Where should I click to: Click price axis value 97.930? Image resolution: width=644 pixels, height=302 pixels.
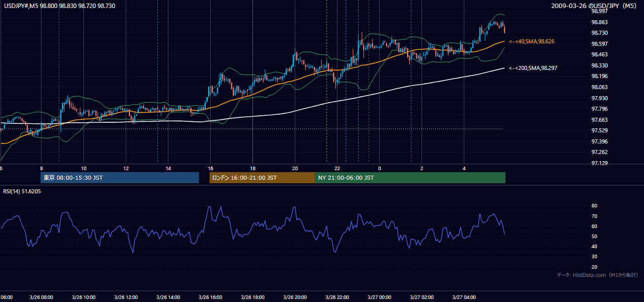click(x=600, y=98)
